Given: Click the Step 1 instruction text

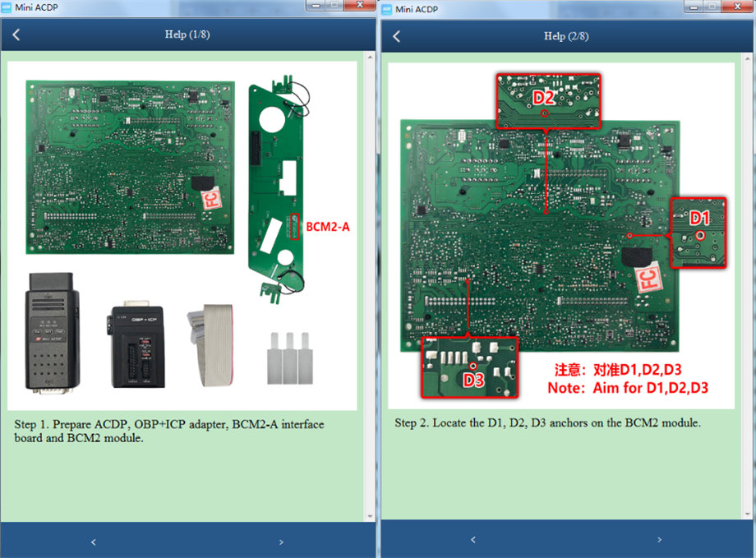Looking at the screenshot, I should (x=169, y=431).
